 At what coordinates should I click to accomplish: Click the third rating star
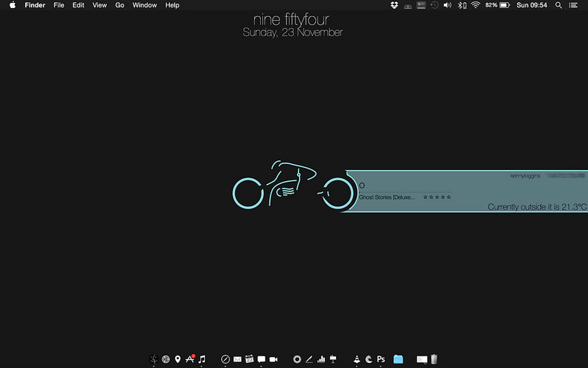coord(437,197)
